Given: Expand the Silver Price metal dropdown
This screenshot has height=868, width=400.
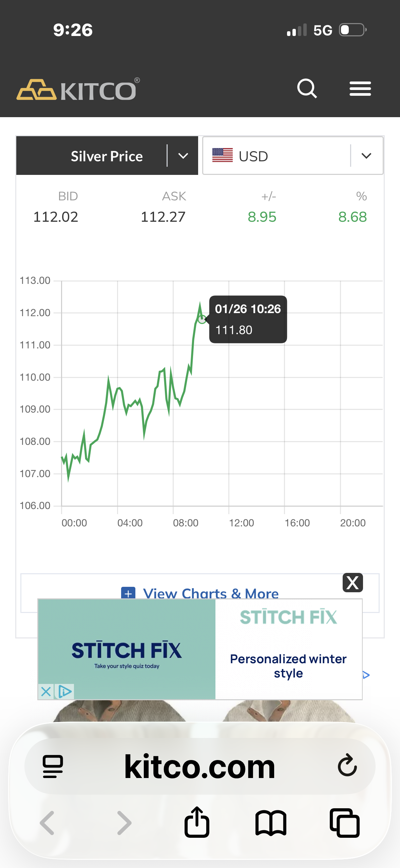Looking at the screenshot, I should tap(107, 156).
